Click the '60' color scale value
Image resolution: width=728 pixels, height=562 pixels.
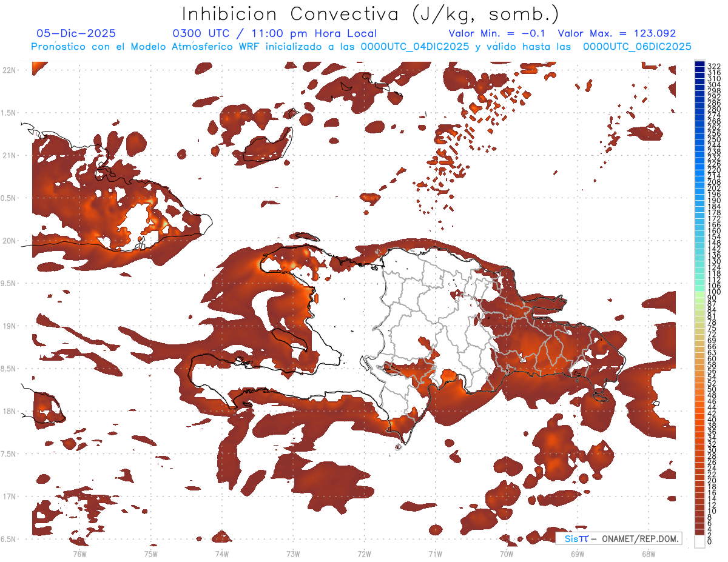(x=712, y=359)
